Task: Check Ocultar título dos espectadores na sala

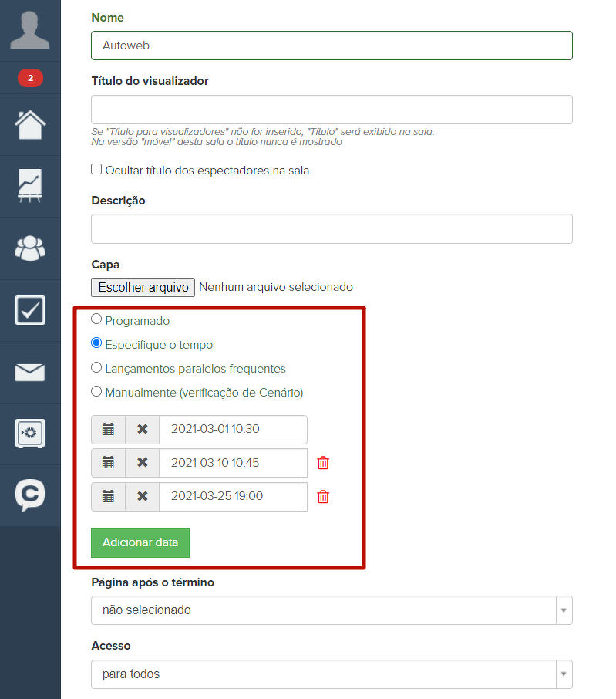Action: tap(96, 170)
